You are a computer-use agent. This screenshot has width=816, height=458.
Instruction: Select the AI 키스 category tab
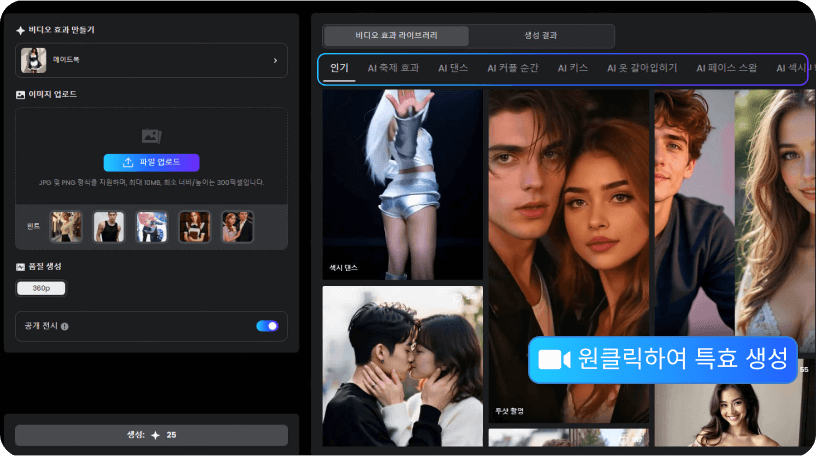pyautogui.click(x=572, y=68)
